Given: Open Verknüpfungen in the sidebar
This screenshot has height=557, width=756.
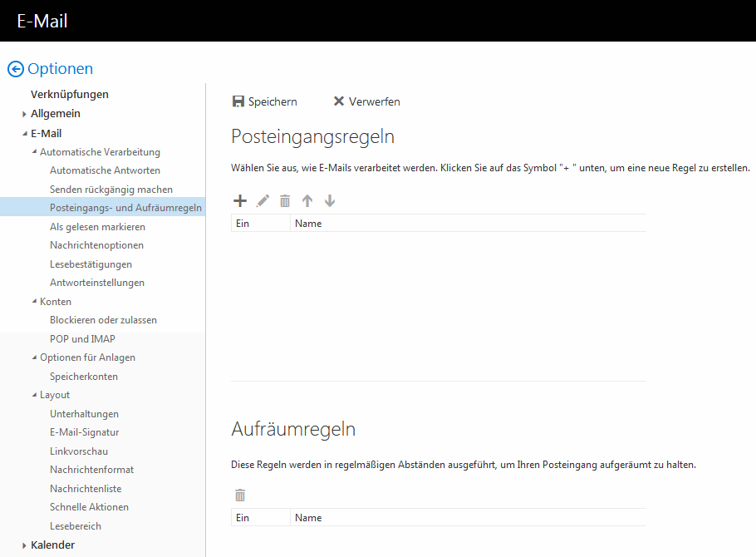Looking at the screenshot, I should pyautogui.click(x=70, y=95).
